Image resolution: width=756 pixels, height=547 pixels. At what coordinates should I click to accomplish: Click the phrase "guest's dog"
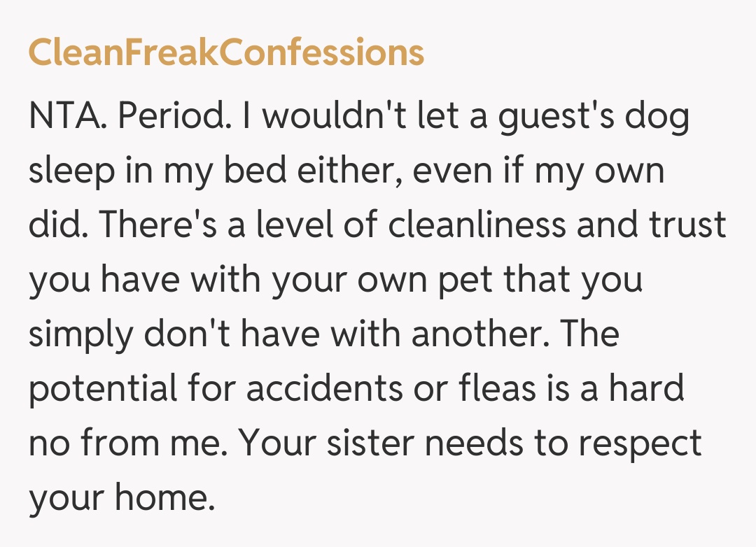click(x=594, y=118)
